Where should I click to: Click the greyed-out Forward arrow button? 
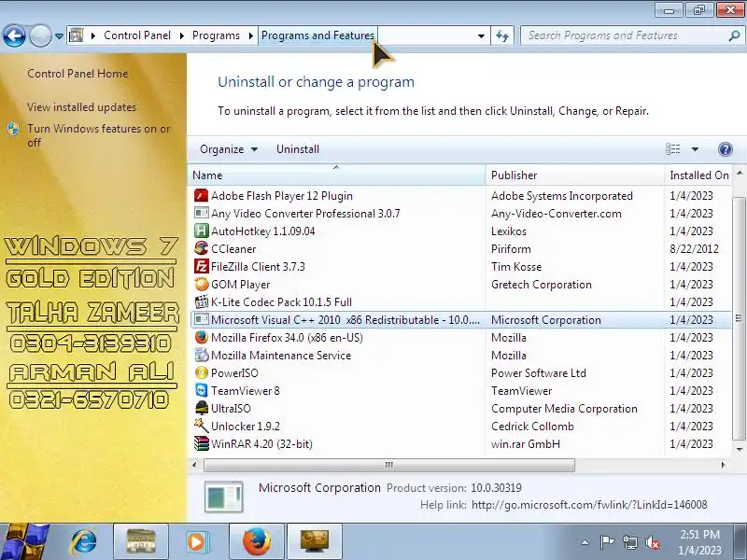(x=40, y=35)
